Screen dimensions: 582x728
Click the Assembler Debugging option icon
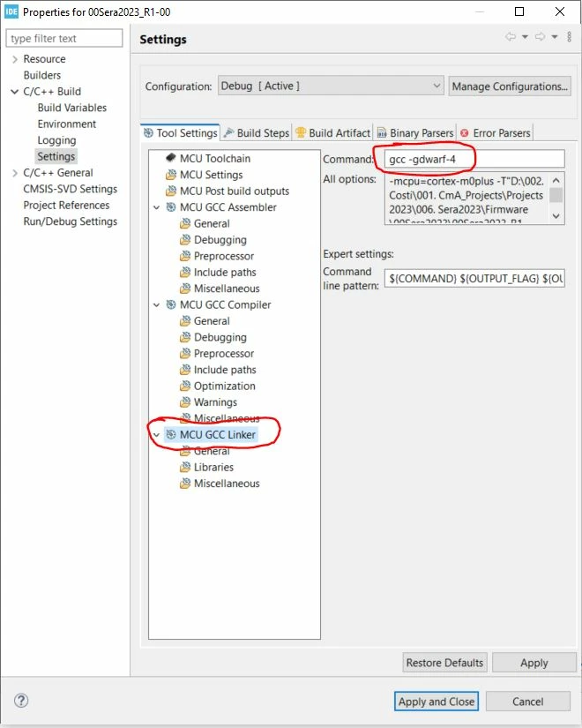(x=184, y=239)
